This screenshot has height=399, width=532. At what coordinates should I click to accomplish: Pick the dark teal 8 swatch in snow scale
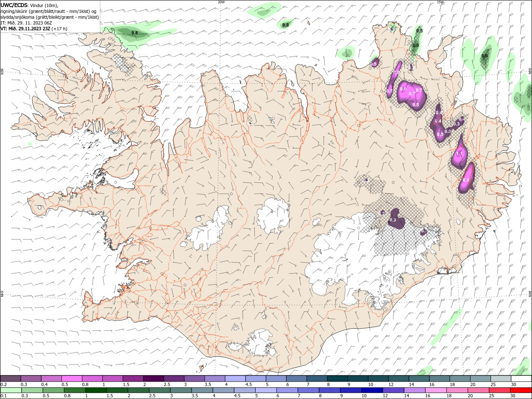(x=337, y=379)
